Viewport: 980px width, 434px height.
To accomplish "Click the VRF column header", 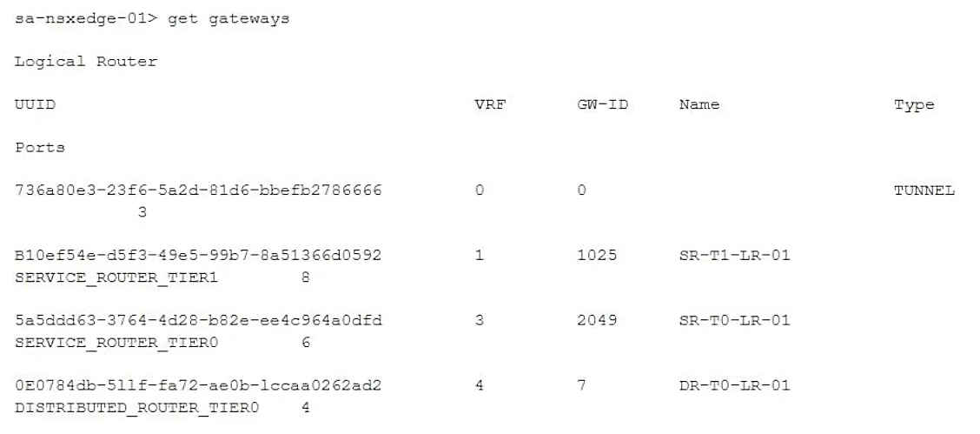I will [x=491, y=105].
